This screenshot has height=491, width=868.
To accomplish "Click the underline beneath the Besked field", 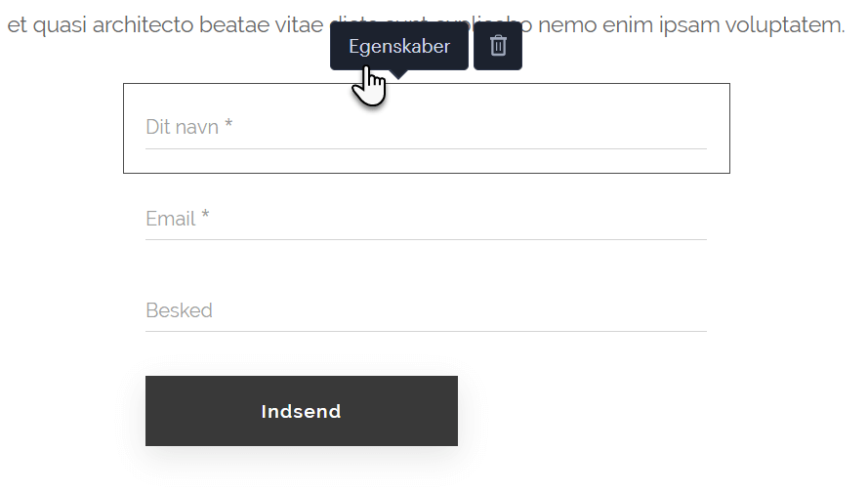I will [x=426, y=331].
